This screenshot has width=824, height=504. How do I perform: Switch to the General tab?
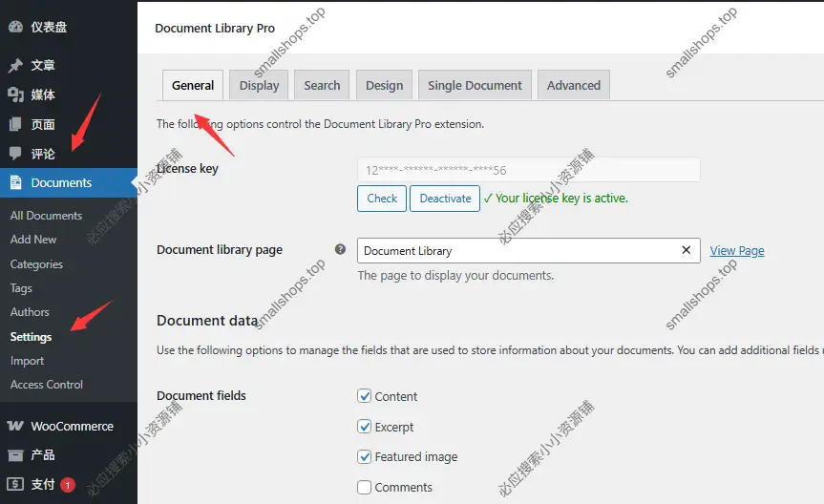(193, 85)
